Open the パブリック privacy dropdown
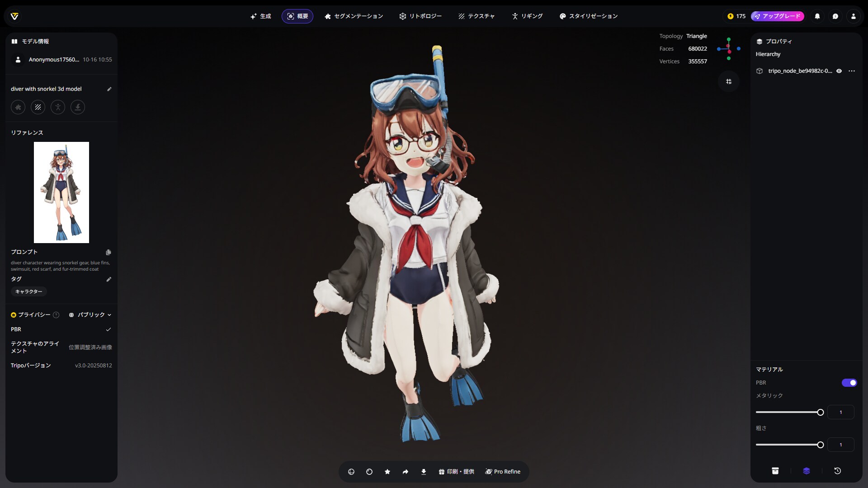The image size is (868, 488). point(90,315)
